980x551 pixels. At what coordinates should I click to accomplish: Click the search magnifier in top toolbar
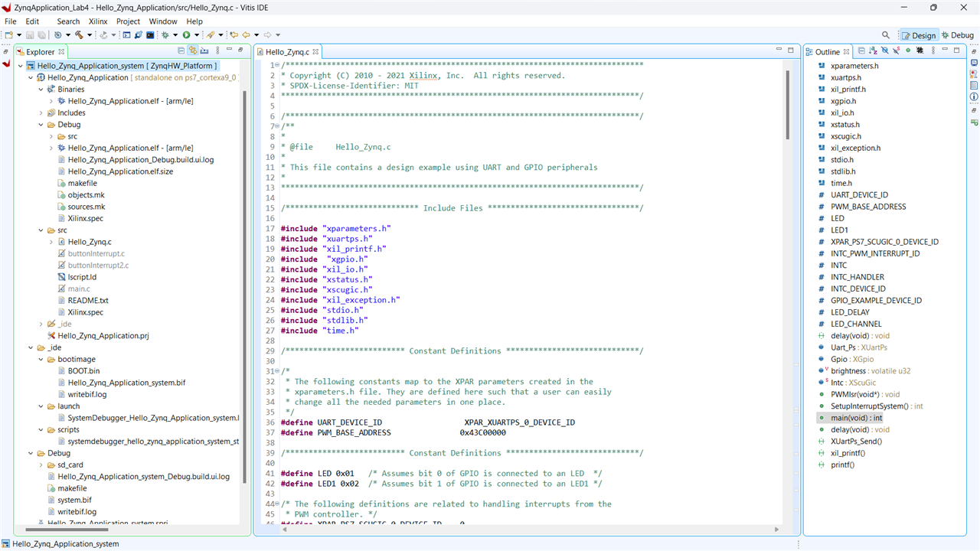886,35
